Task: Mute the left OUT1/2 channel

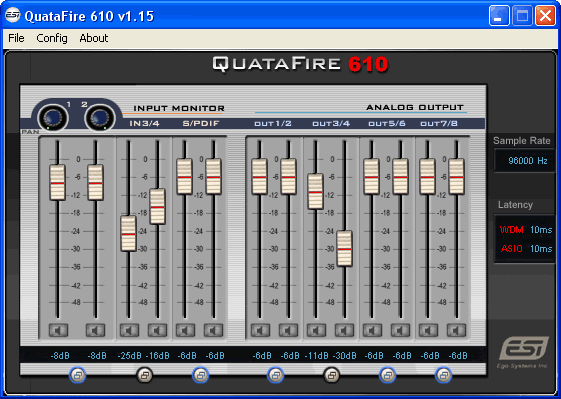Action: pyautogui.click(x=260, y=330)
